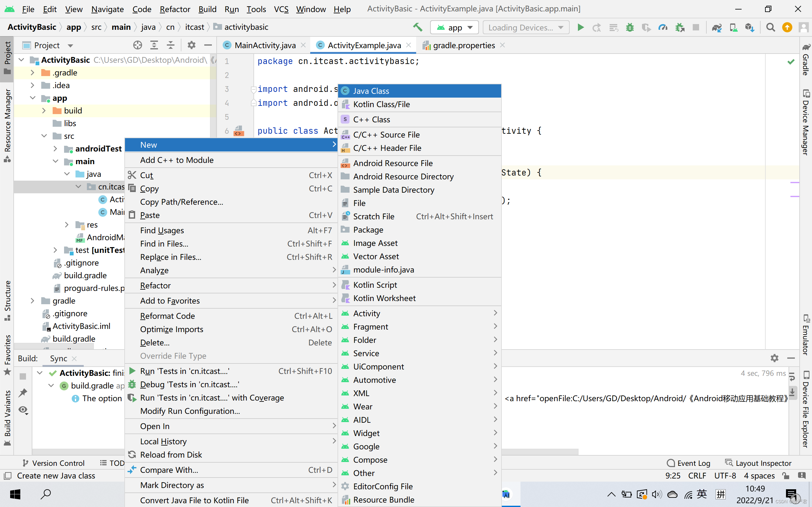This screenshot has height=507, width=812.
Task: Select Kotlin Class/File from New submenu
Action: (x=381, y=104)
